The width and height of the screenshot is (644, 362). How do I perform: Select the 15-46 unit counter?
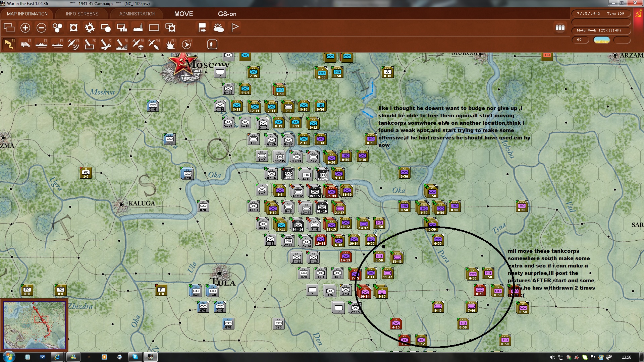point(397,258)
